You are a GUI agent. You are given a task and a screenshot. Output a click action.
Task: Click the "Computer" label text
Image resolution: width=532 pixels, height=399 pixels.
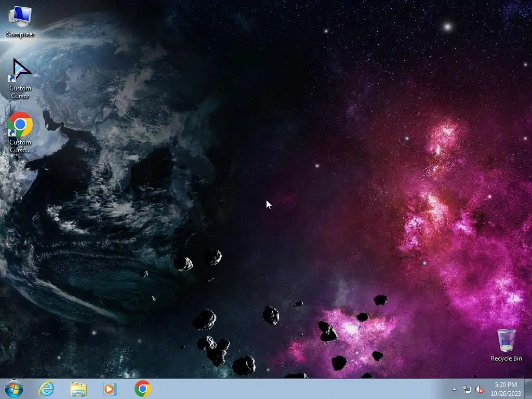20,34
